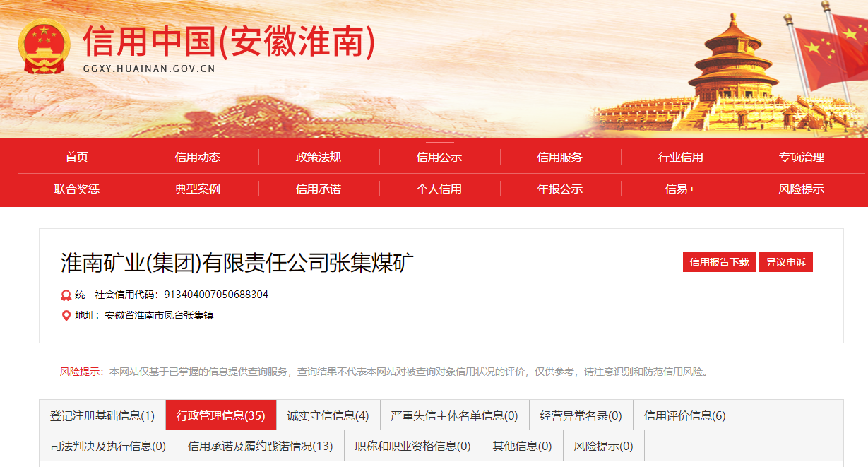Download the credit report via 信用报告下载
The width and height of the screenshot is (868, 467).
pyautogui.click(x=720, y=262)
